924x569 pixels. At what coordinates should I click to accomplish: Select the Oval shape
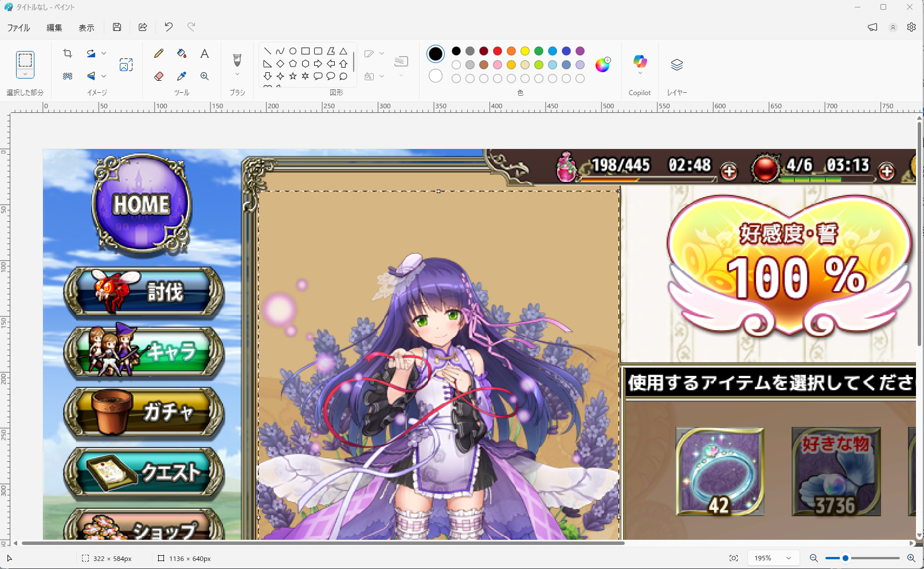293,51
